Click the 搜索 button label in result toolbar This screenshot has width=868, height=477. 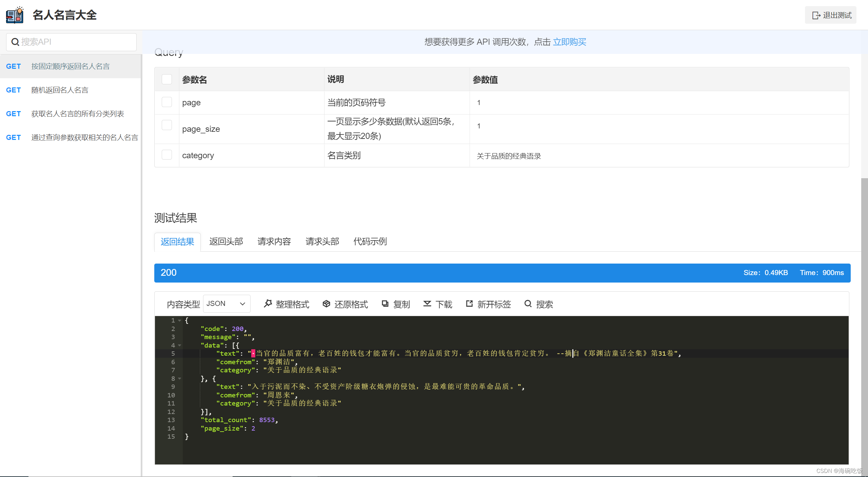[545, 305]
